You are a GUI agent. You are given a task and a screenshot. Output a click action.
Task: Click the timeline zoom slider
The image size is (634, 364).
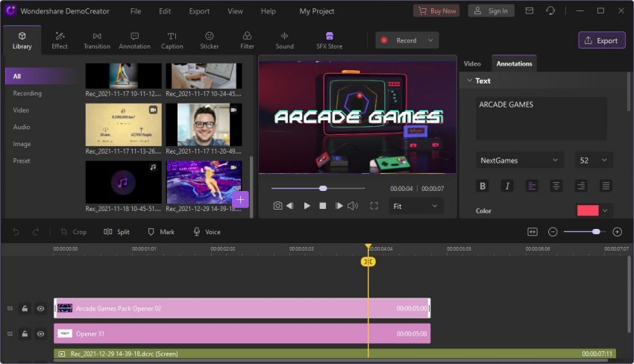[584, 232]
